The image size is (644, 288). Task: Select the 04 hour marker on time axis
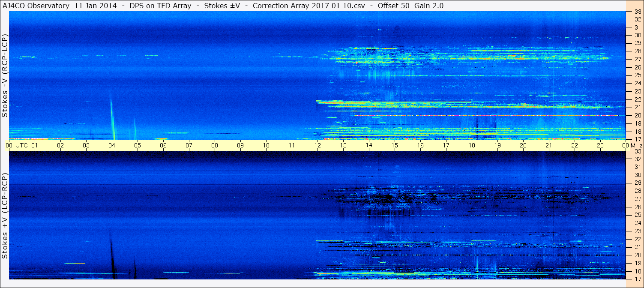coord(112,145)
